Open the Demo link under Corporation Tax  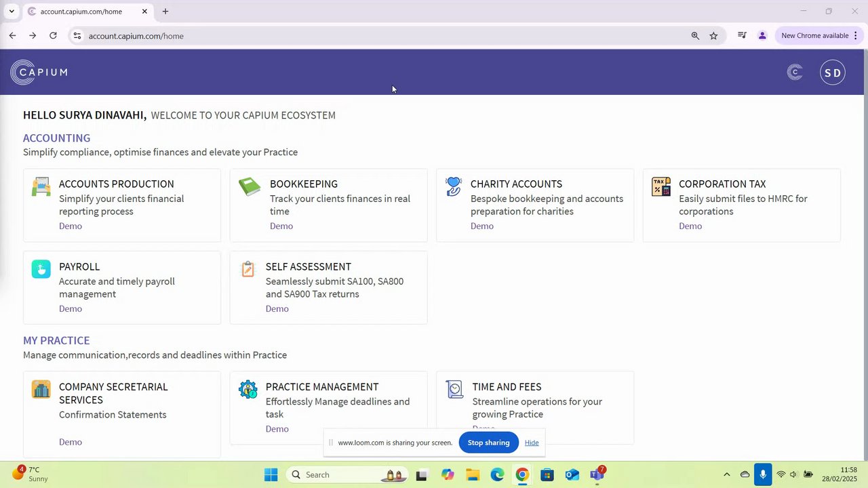[x=690, y=226]
